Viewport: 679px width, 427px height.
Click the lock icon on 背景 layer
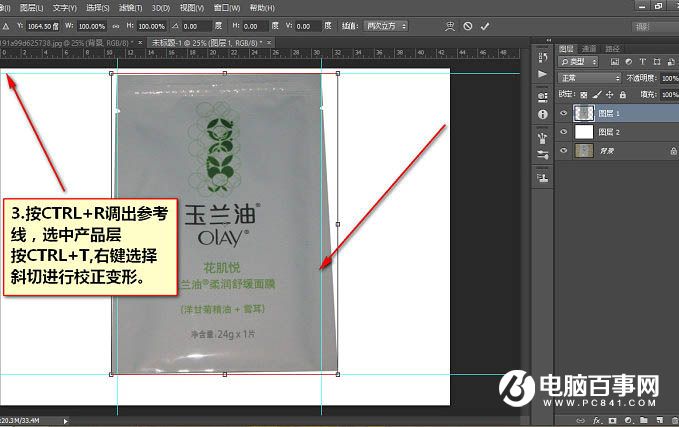pos(673,151)
